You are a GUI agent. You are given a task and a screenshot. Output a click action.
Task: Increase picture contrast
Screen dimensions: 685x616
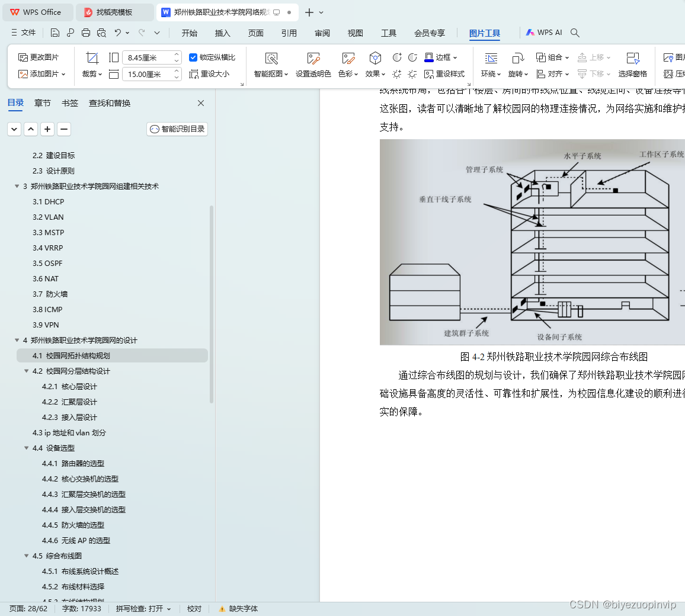[x=396, y=57]
